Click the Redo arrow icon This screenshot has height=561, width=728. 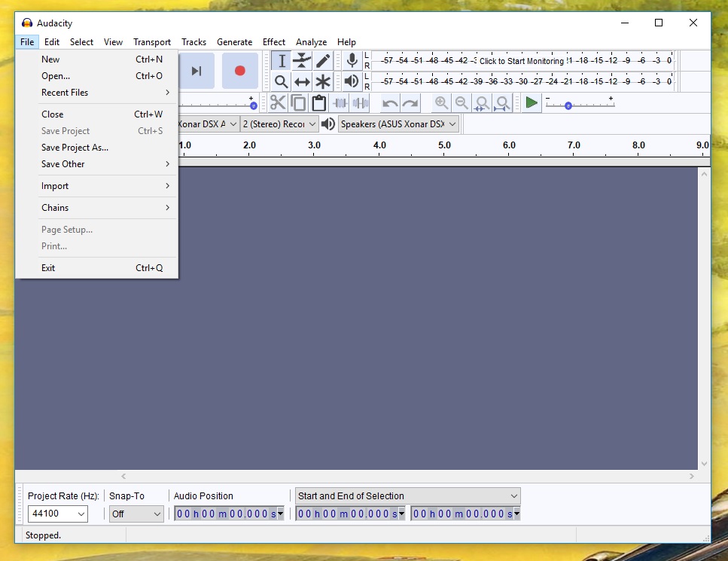(410, 102)
